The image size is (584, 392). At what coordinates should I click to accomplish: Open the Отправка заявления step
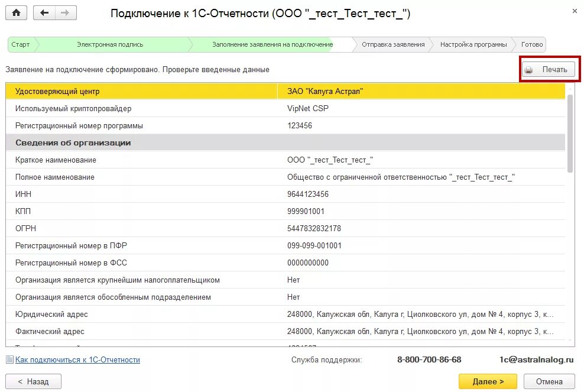[x=393, y=44]
